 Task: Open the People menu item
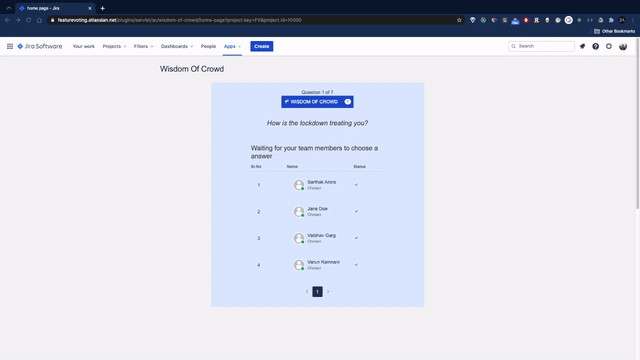tap(208, 47)
